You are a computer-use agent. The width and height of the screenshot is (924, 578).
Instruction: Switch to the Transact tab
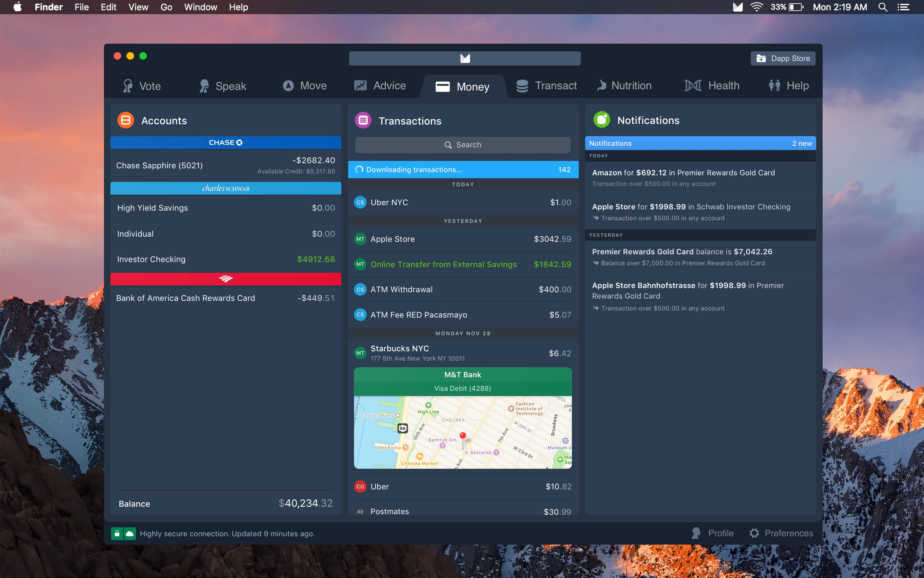pyautogui.click(x=546, y=86)
